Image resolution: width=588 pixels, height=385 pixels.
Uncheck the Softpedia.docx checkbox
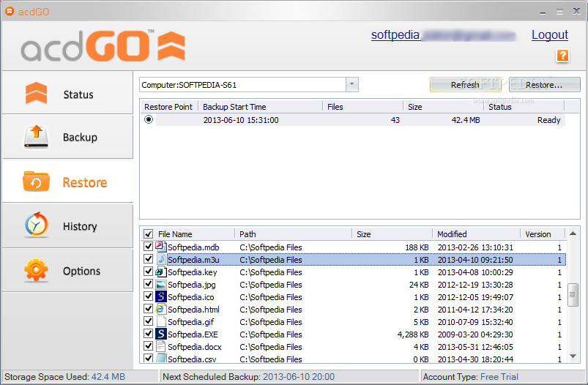(148, 346)
